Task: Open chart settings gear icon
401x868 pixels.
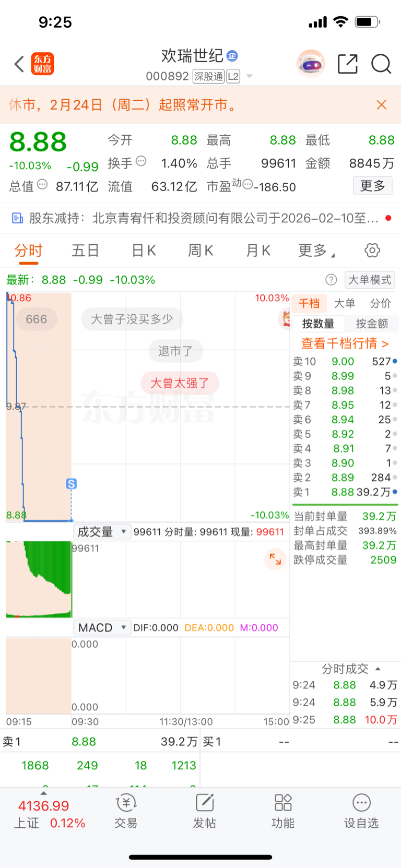Action: click(x=372, y=251)
